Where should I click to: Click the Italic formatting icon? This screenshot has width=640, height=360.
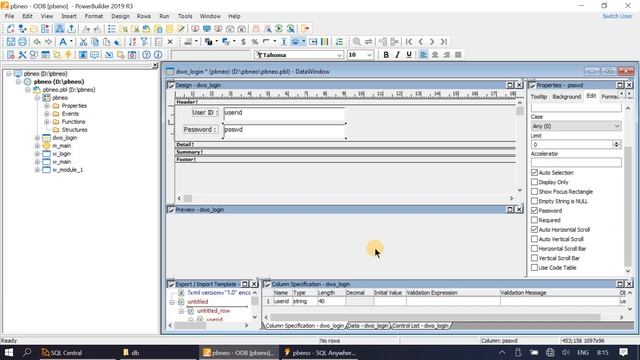(x=397, y=55)
